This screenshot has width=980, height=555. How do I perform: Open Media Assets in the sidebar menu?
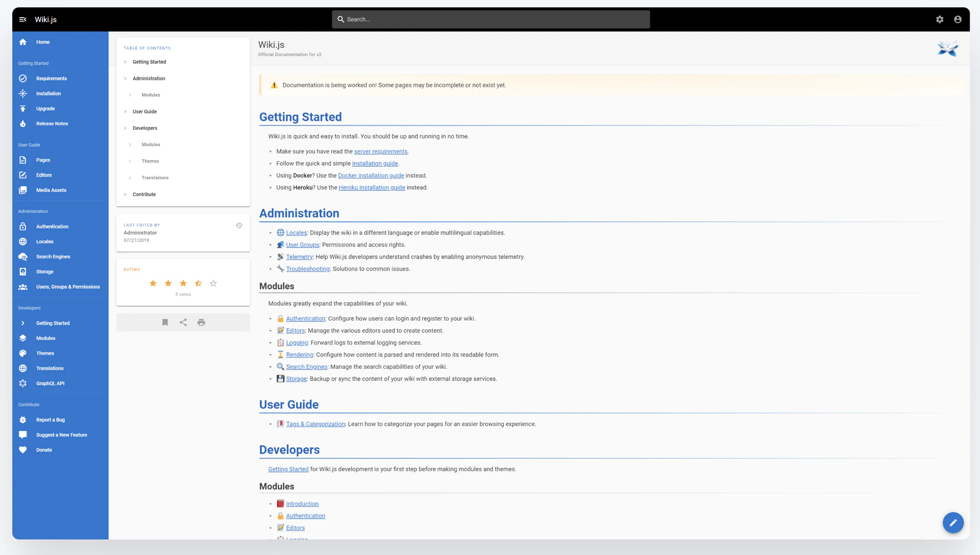click(x=51, y=190)
